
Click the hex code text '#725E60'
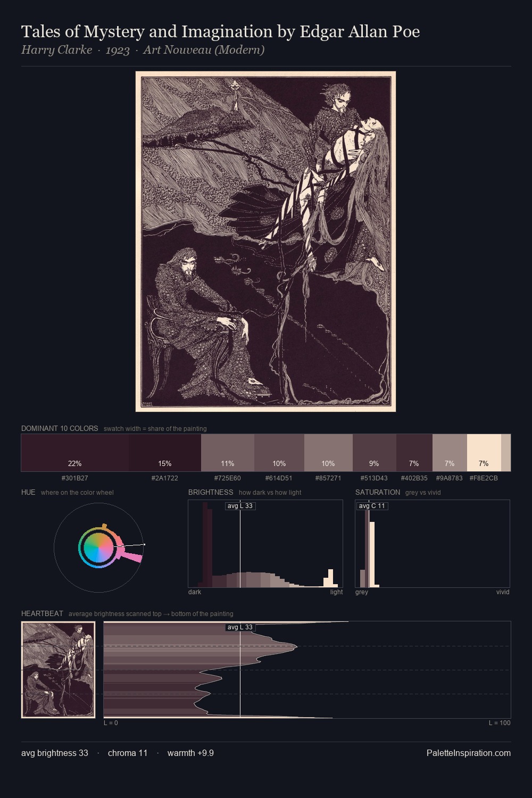click(x=228, y=478)
